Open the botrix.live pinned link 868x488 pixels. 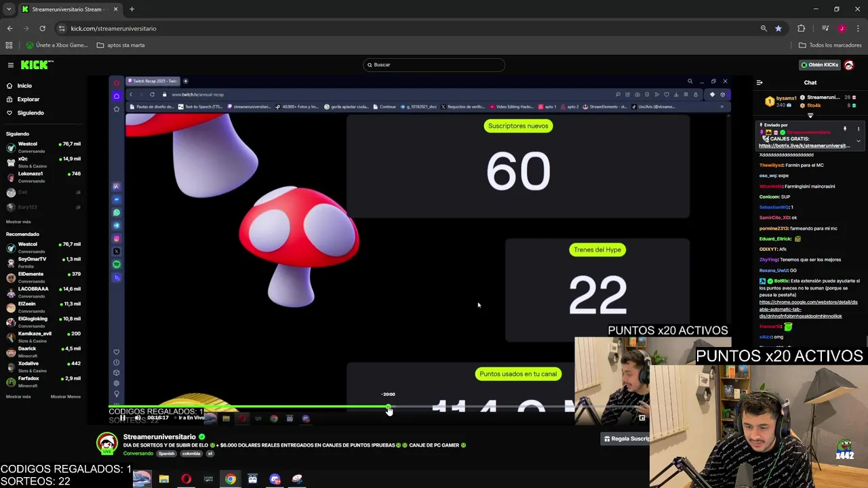804,146
